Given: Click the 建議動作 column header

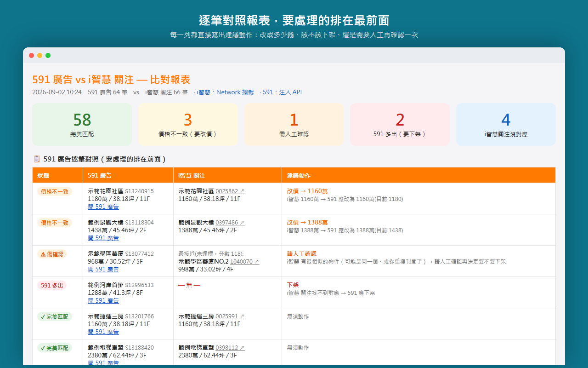Looking at the screenshot, I should click(418, 175).
